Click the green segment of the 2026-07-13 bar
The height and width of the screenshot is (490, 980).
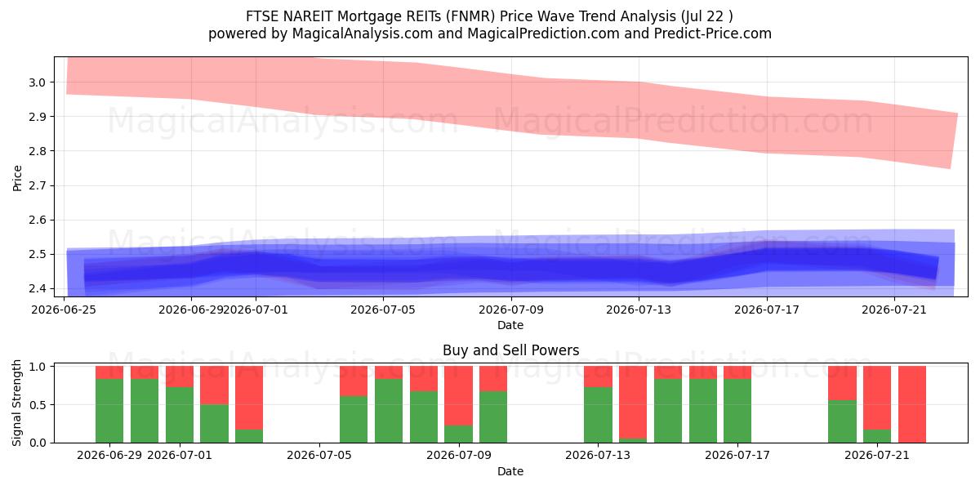click(599, 415)
